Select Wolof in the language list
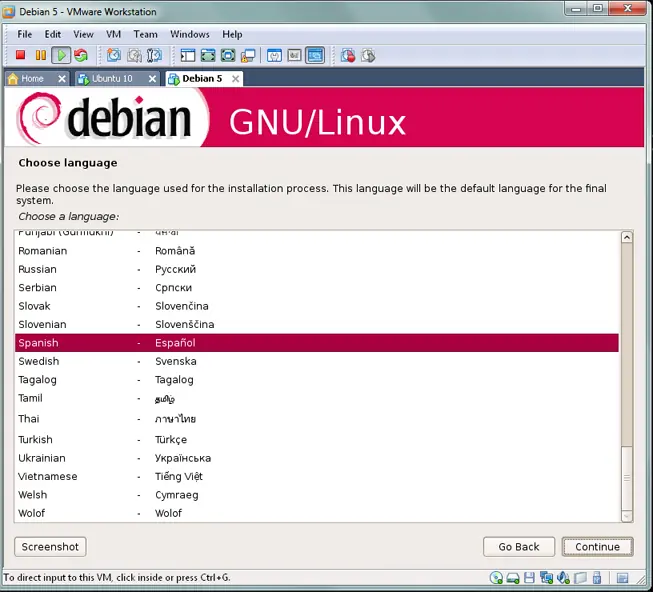 point(317,513)
